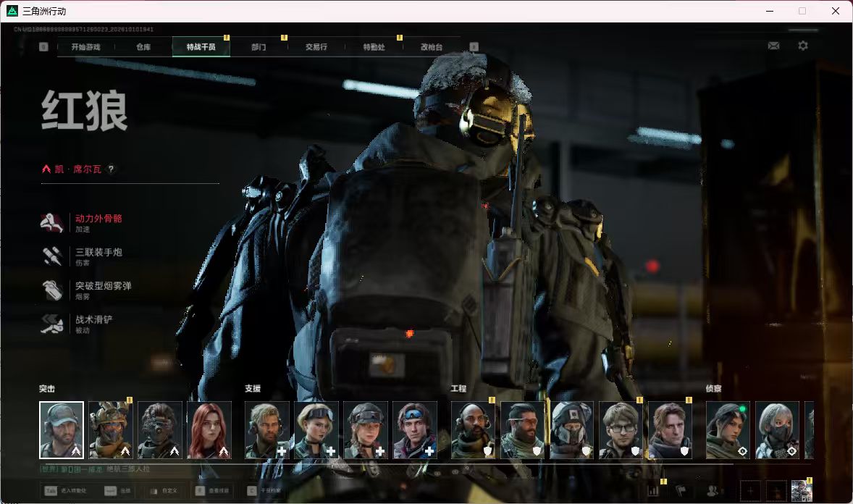Click the 查看皮肤 button
Viewport: 853px width, 504px height.
(x=212, y=491)
